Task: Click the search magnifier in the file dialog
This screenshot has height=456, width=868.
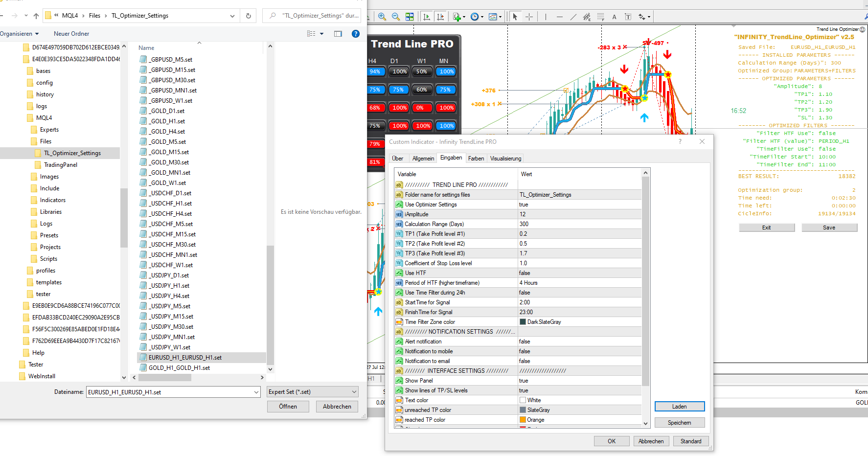Action: (x=273, y=16)
